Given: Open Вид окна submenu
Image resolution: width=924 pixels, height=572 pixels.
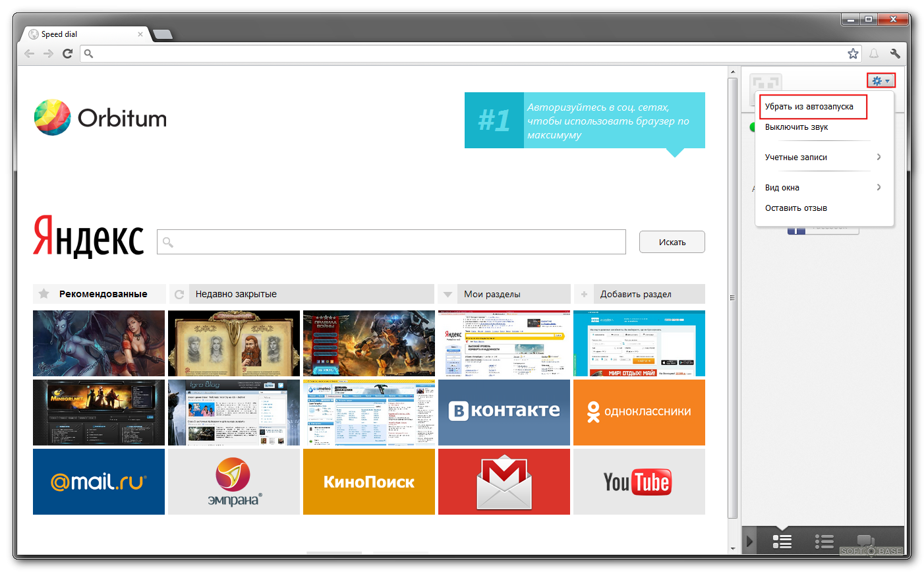Looking at the screenshot, I should click(824, 187).
